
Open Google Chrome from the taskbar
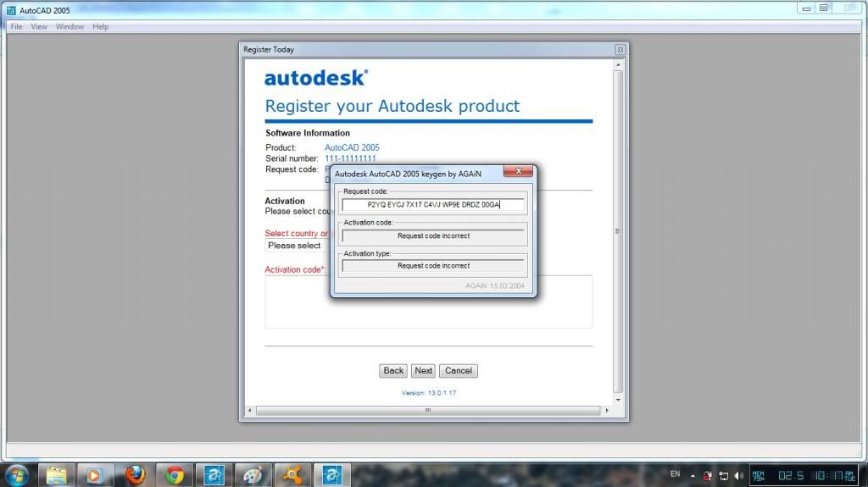click(175, 475)
